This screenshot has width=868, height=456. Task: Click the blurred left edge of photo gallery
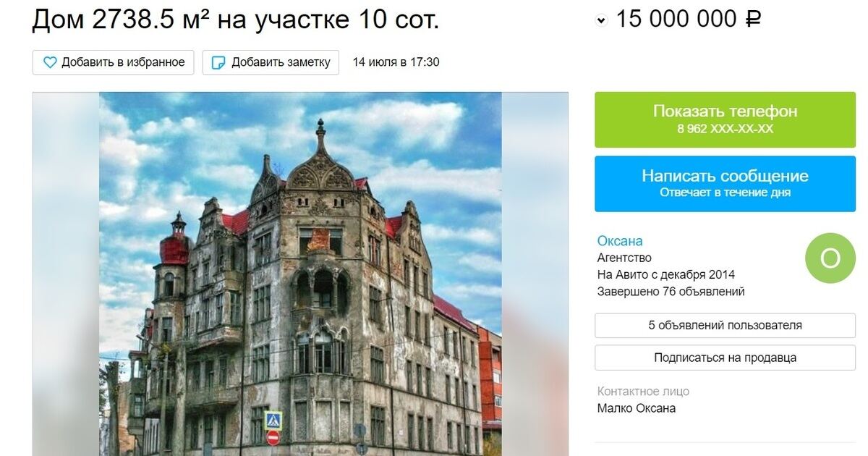click(66, 274)
